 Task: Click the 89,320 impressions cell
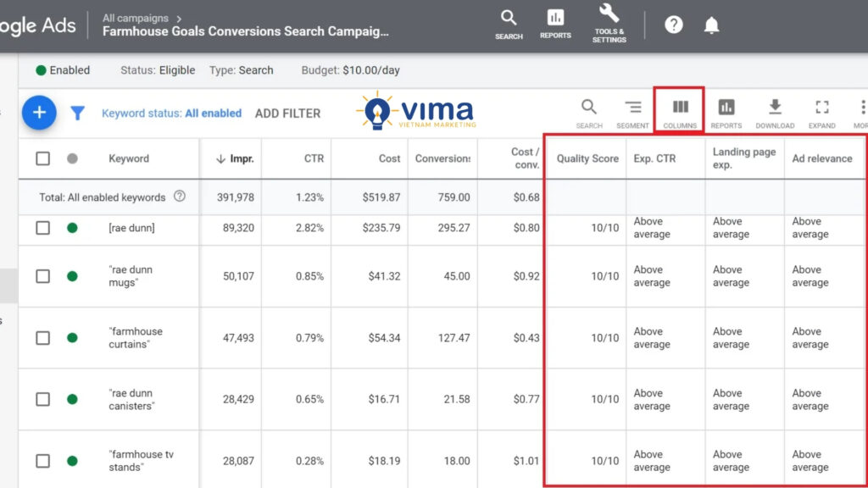(x=238, y=228)
